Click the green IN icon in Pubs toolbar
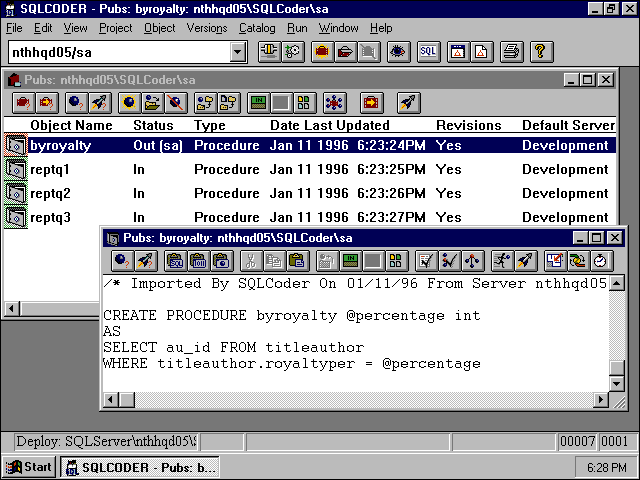Image resolution: width=640 pixels, height=480 pixels. (x=258, y=102)
